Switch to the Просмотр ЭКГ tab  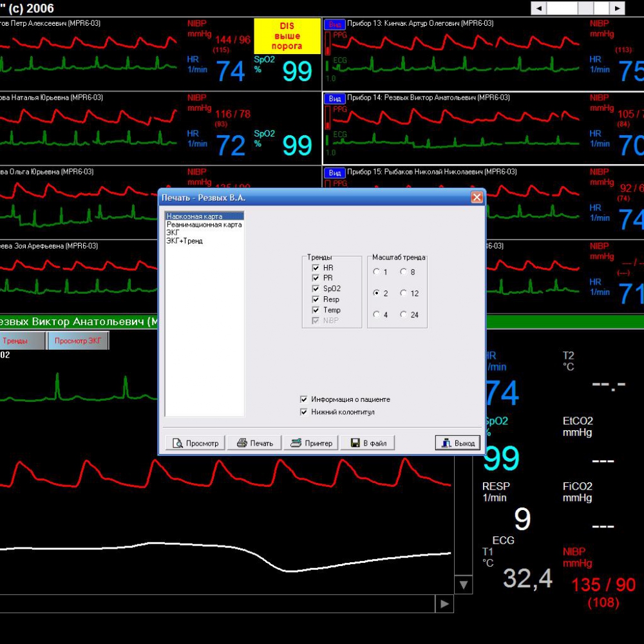78,341
